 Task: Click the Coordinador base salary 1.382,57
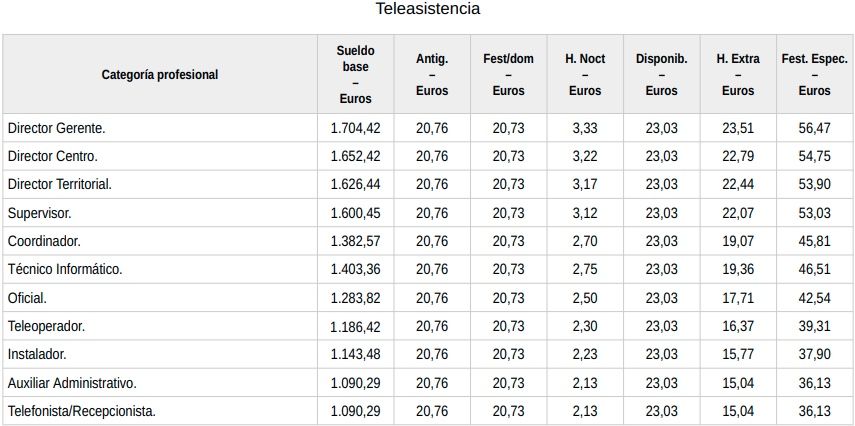(x=355, y=241)
